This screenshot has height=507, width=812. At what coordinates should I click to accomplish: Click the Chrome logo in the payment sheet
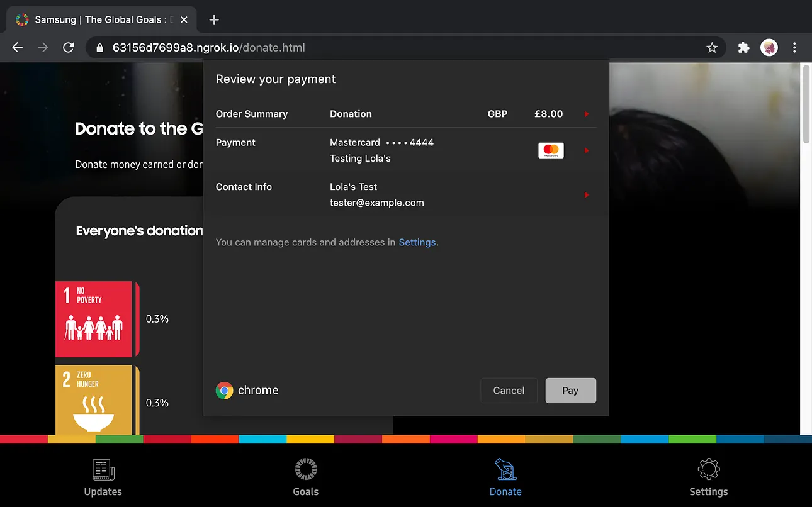coord(224,391)
